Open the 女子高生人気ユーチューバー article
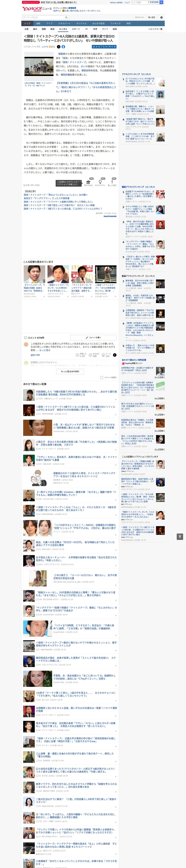The width and height of the screenshot is (186, 868). 76,559
